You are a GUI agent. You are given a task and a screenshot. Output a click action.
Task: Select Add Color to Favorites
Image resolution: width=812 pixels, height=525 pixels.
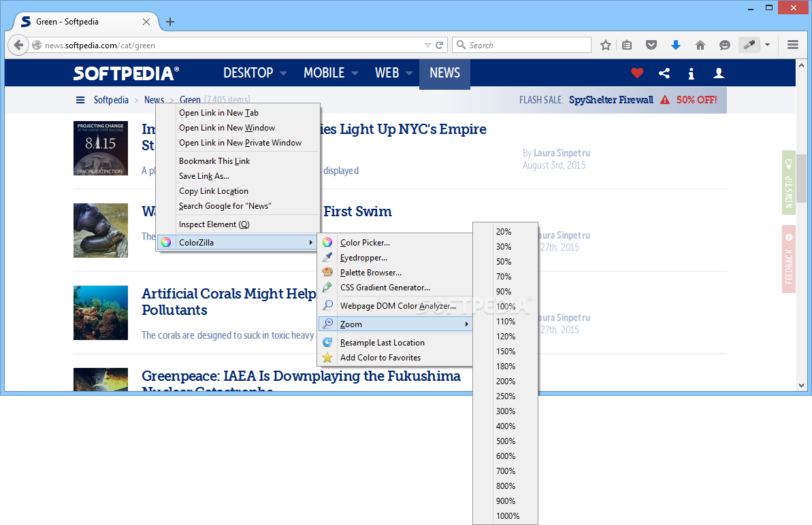pos(395,358)
